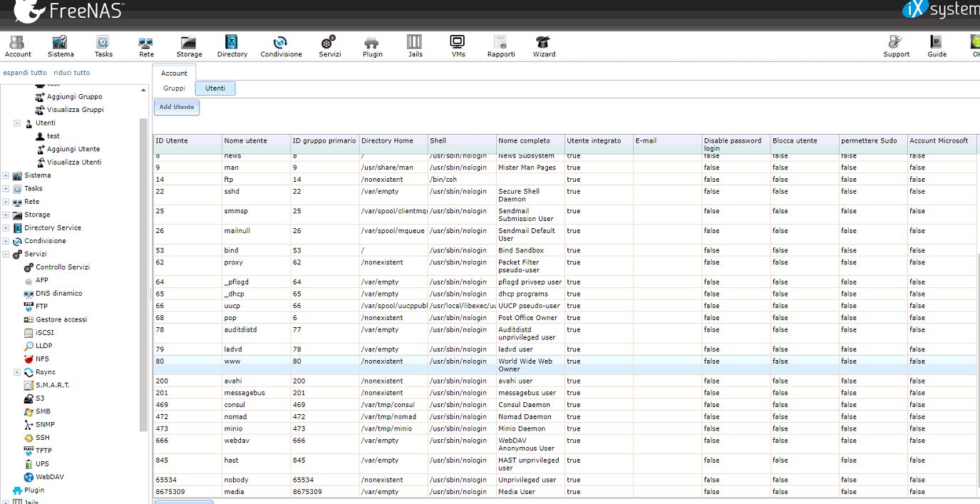Click the Rapporti reports icon

click(x=500, y=46)
